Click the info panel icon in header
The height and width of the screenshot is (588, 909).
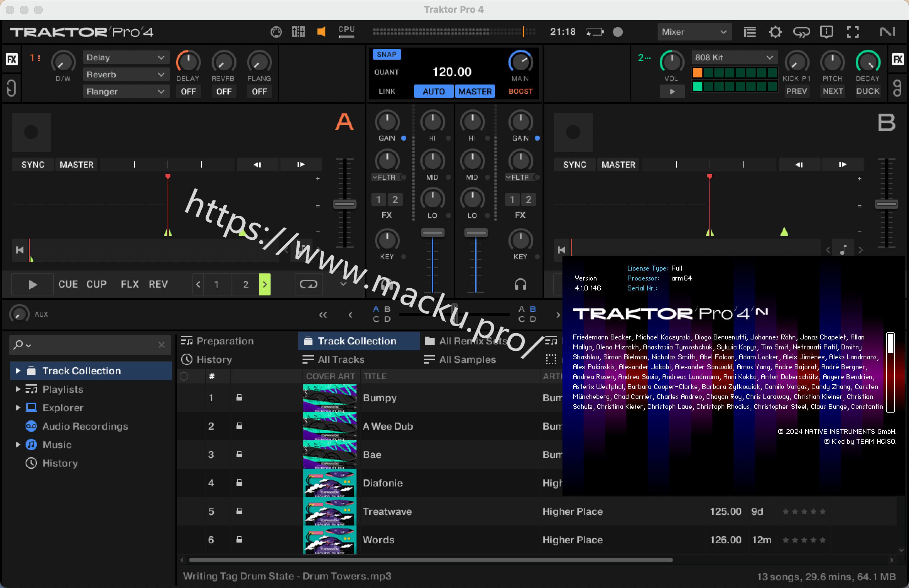click(826, 32)
